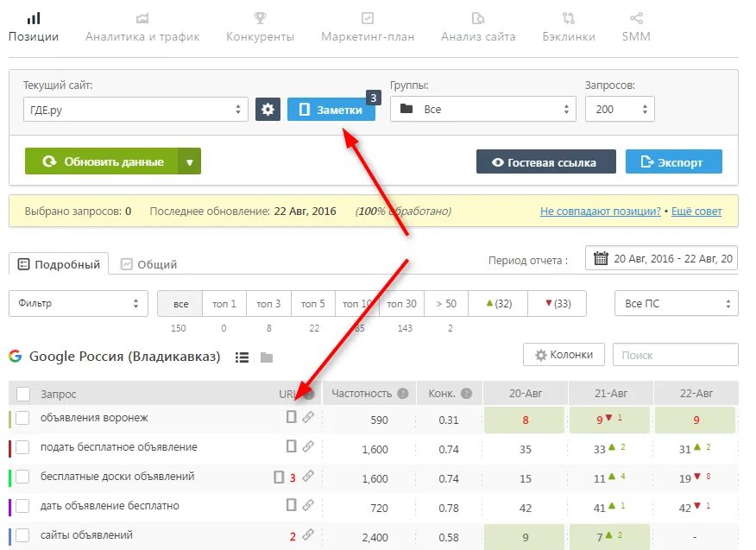Click Гостевая ссылка button
The width and height of the screenshot is (756, 550).
pyautogui.click(x=545, y=161)
